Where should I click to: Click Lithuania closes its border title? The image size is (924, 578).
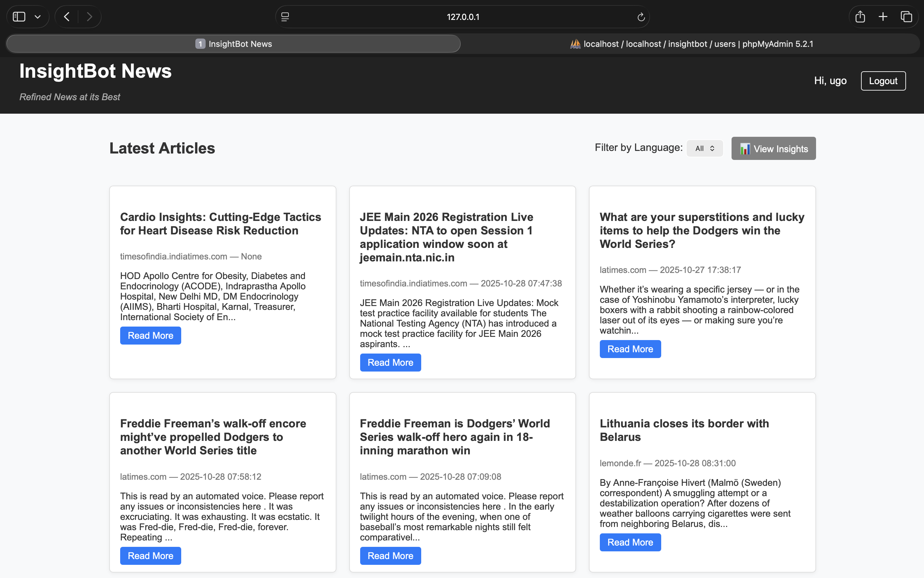684,430
